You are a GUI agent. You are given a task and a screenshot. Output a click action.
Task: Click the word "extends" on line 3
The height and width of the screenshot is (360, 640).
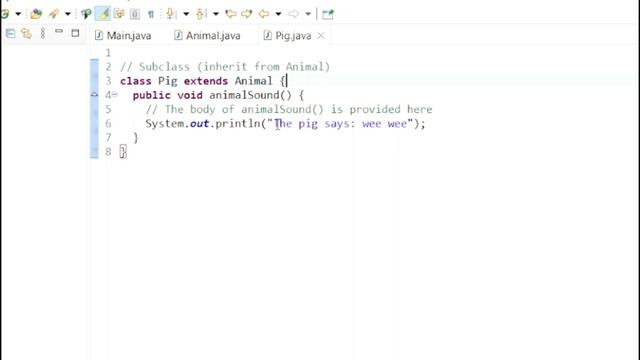tap(206, 81)
